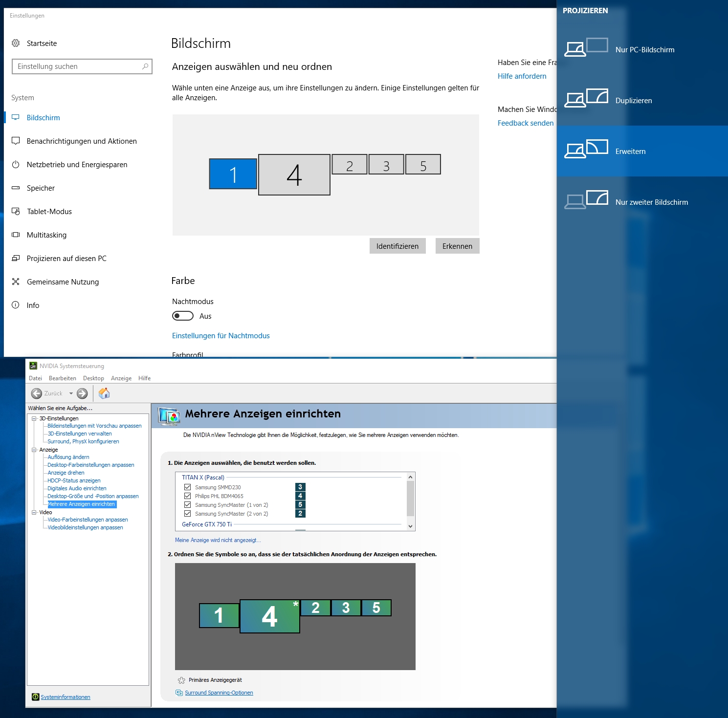Select display 5 in the NVIDIA arrangement area
The height and width of the screenshot is (718, 728).
376,608
